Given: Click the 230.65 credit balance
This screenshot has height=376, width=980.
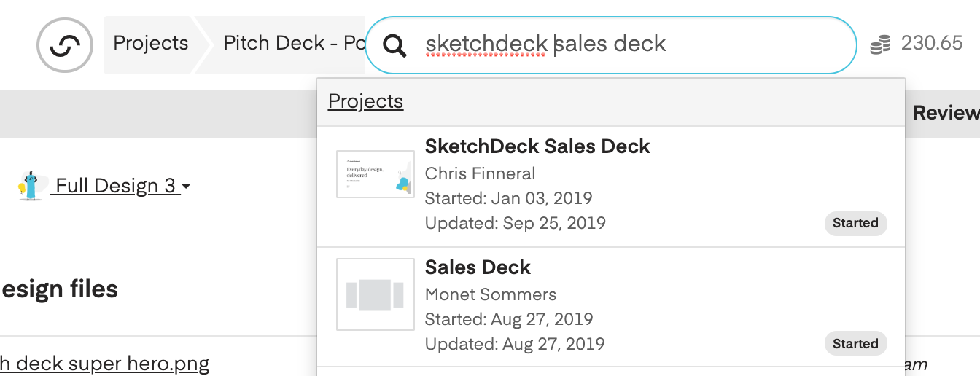Looking at the screenshot, I should tap(932, 43).
